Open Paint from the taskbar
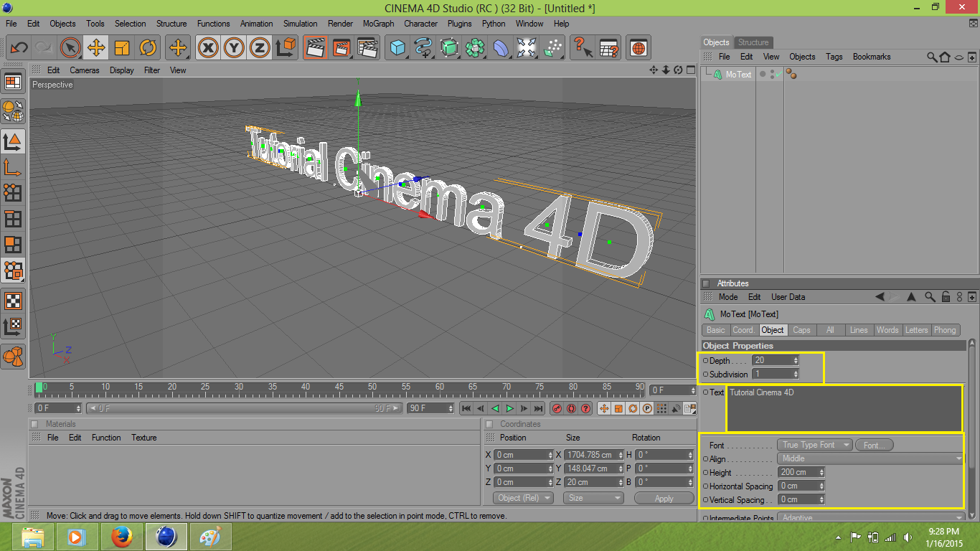This screenshot has width=980, height=551. point(210,536)
